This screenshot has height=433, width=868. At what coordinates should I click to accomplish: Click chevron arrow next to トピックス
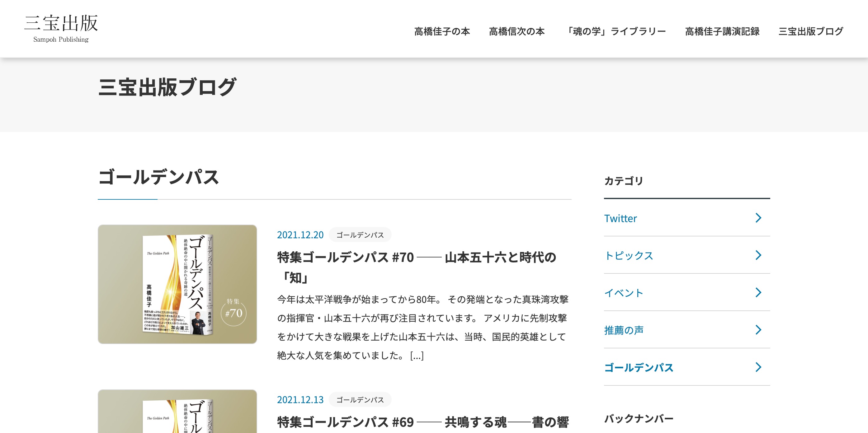(x=758, y=255)
